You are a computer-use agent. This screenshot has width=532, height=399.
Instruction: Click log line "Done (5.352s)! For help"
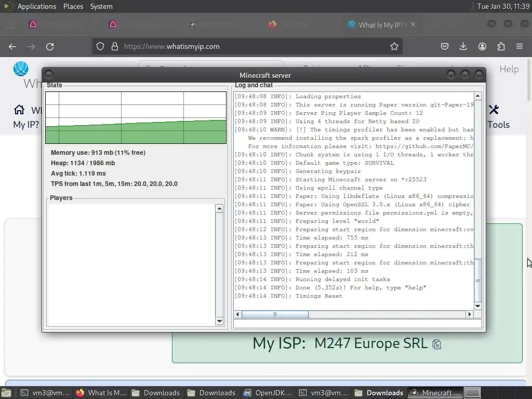(330, 288)
